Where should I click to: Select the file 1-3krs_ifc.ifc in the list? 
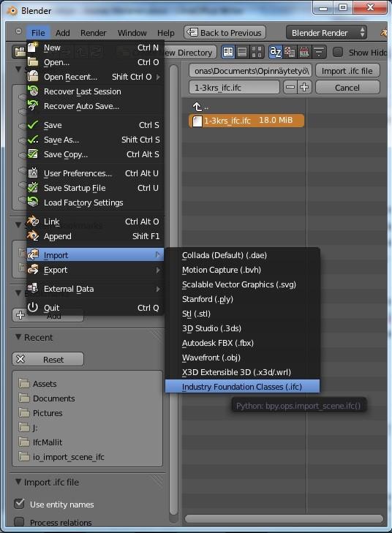246,121
